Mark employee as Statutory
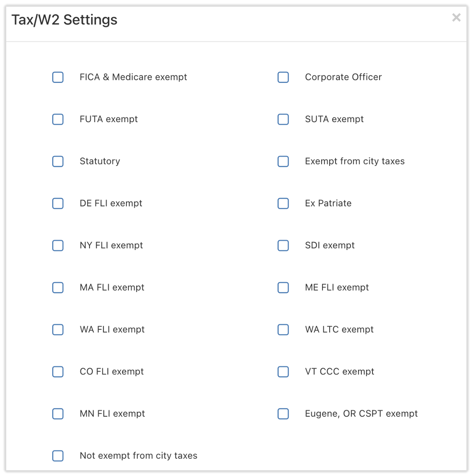The image size is (474, 476). click(x=58, y=161)
